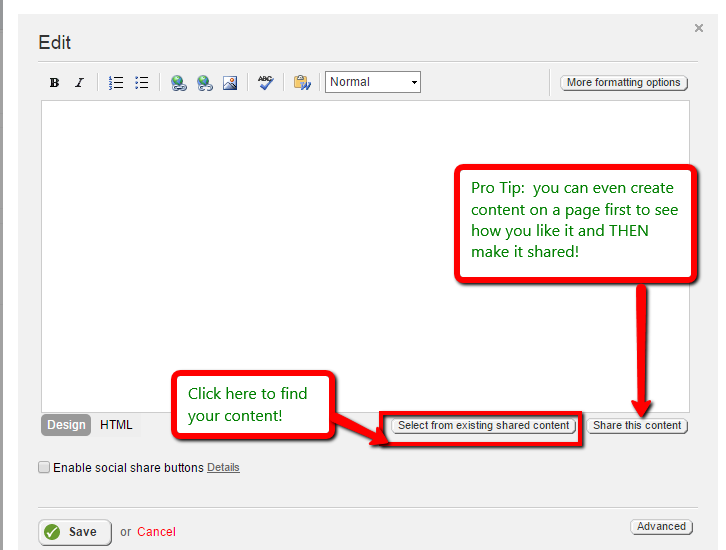Save the edited content

click(74, 532)
